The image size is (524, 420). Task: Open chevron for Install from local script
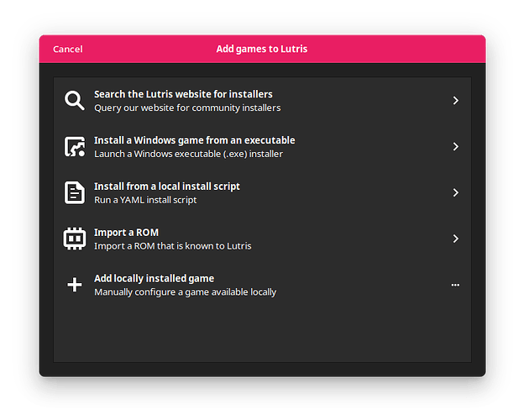[x=455, y=192]
